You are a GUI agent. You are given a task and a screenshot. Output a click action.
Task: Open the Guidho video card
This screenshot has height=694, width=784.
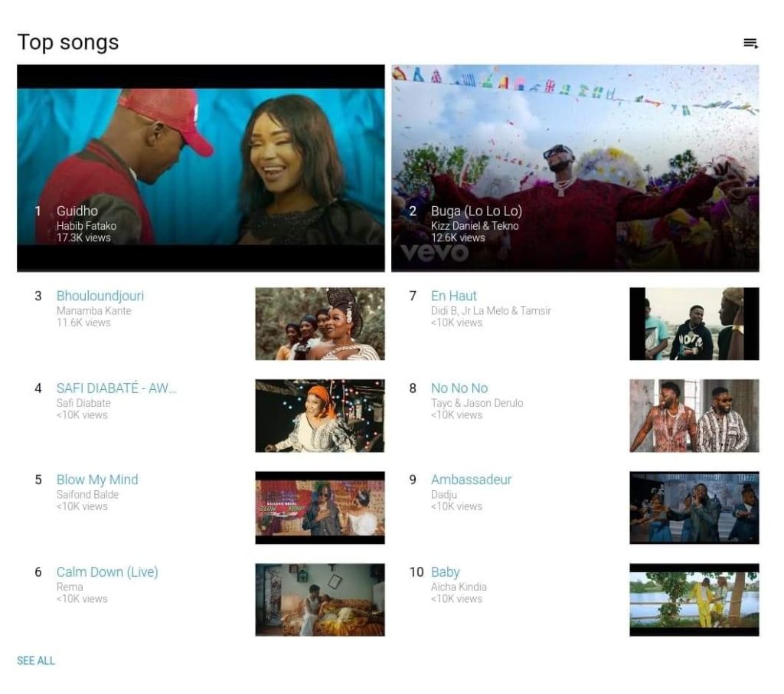(x=201, y=168)
